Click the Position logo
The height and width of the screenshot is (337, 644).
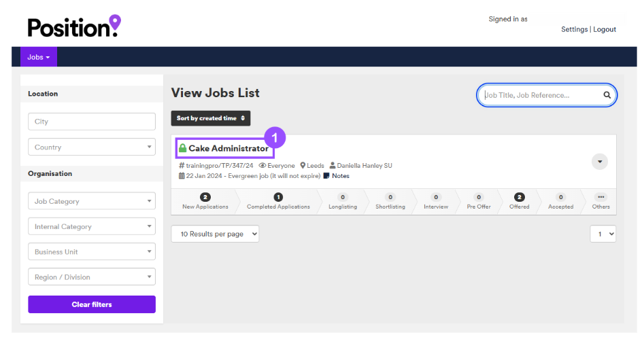(74, 26)
